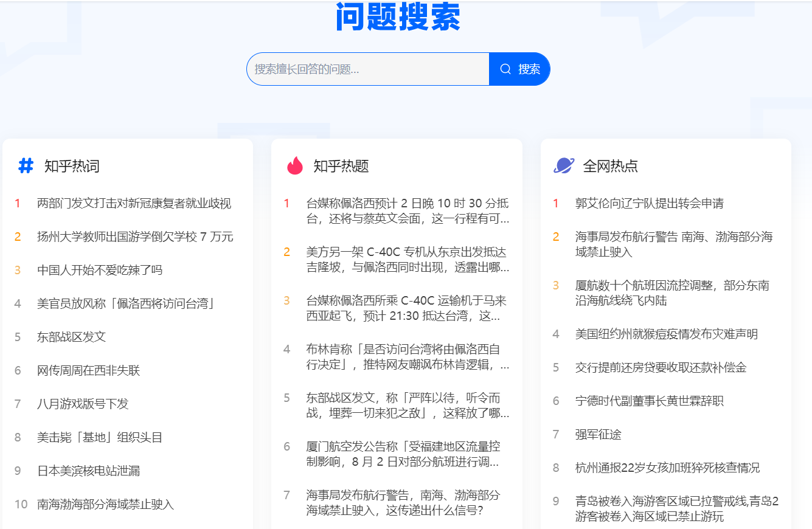The width and height of the screenshot is (812, 529).
Task: Click the planet icon beside 全网热点
Action: (x=564, y=165)
